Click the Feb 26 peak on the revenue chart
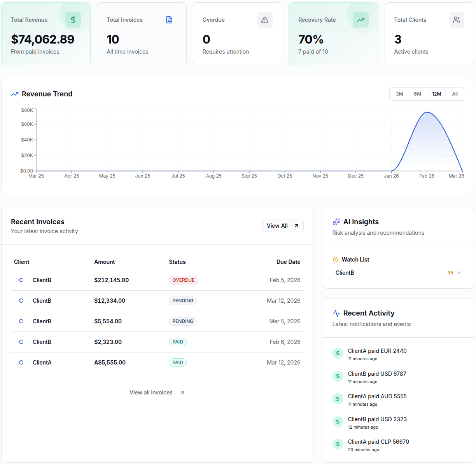This screenshot has width=476, height=464. coord(427,112)
